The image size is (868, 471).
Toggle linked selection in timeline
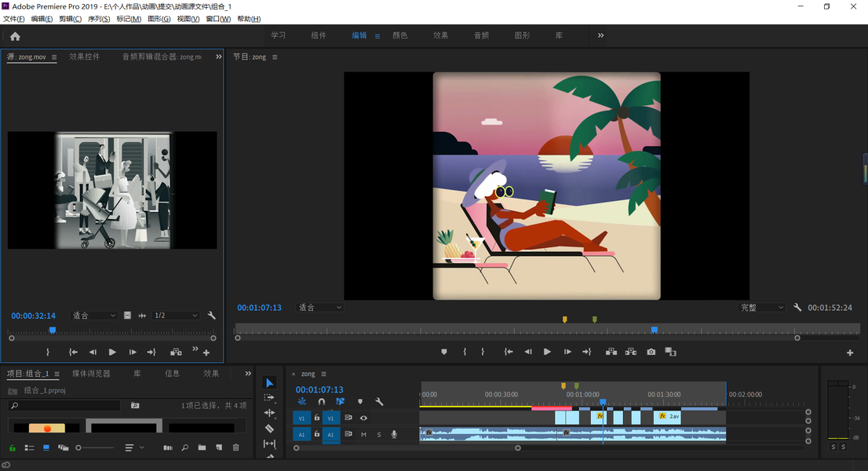340,402
